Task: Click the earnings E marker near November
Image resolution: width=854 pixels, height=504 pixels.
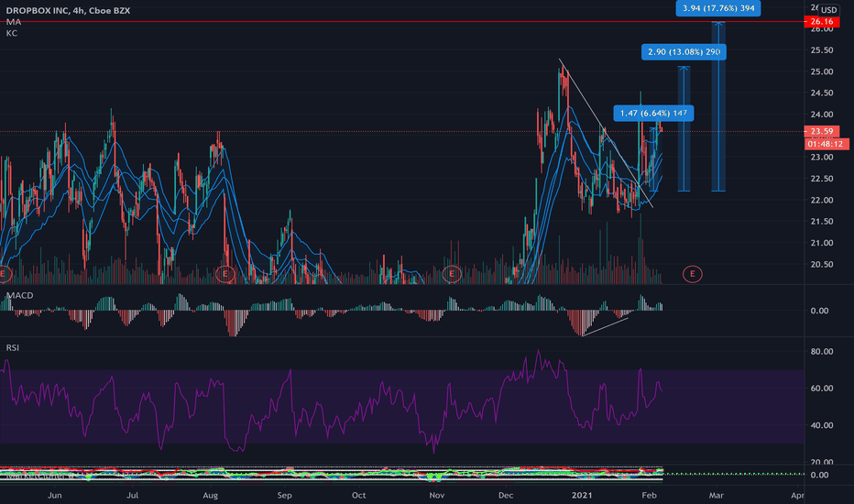Action: click(452, 274)
